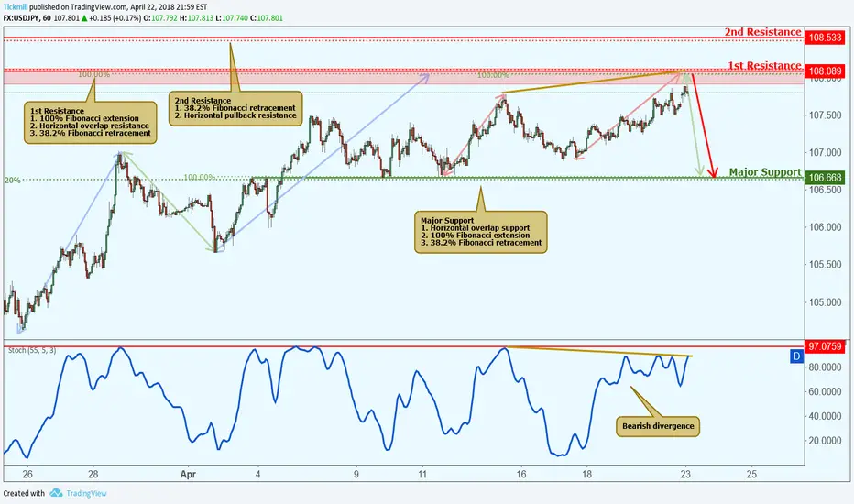Click the TradingView cloud logo icon
Screen dimensions: 854x504
click(56, 493)
